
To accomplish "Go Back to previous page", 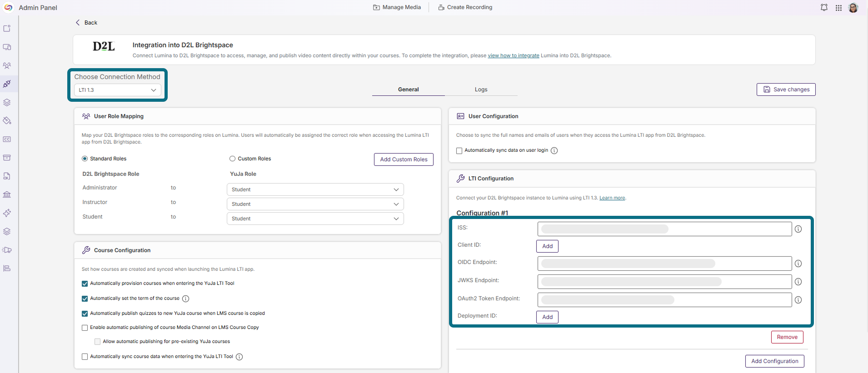I will coord(86,23).
